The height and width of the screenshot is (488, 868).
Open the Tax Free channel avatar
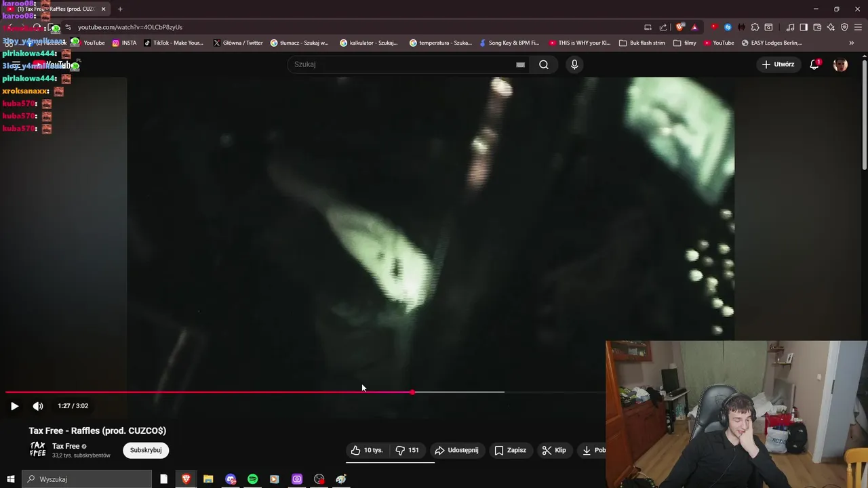coord(37,449)
